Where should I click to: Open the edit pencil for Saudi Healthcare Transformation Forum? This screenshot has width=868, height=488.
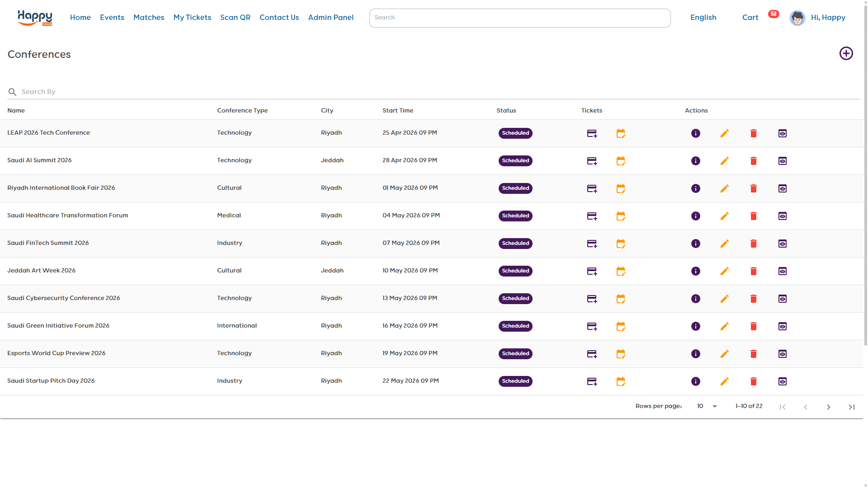tap(725, 216)
